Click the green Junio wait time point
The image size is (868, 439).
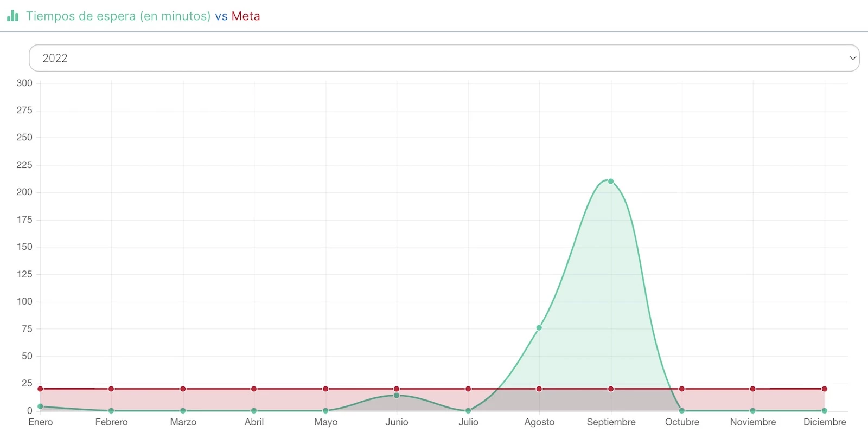coord(397,396)
